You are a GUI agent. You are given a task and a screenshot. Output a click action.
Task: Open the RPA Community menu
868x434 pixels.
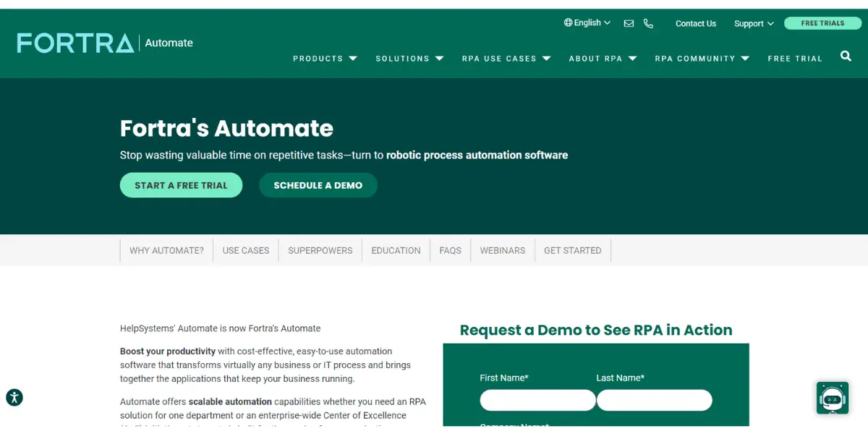coord(702,59)
